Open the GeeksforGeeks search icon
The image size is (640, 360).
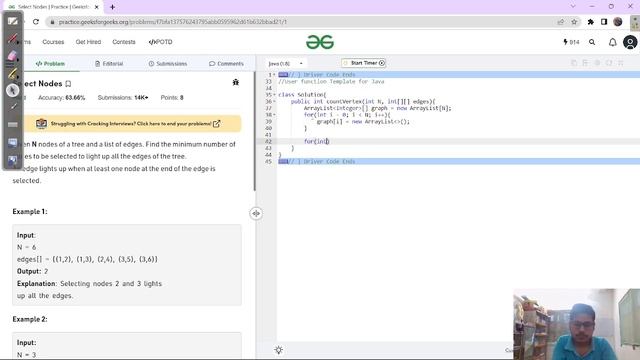coord(592,42)
